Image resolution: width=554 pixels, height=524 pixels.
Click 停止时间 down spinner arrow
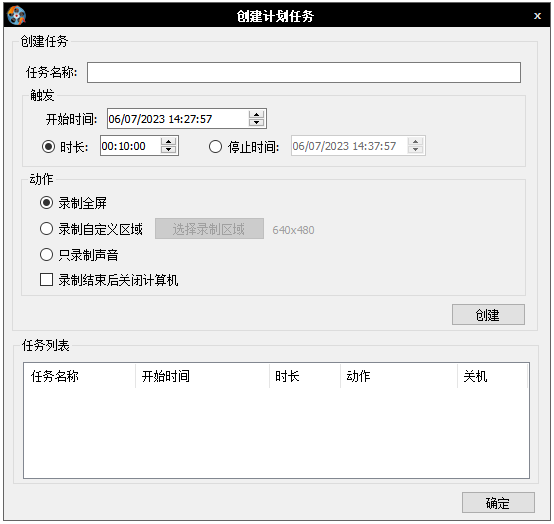416,150
